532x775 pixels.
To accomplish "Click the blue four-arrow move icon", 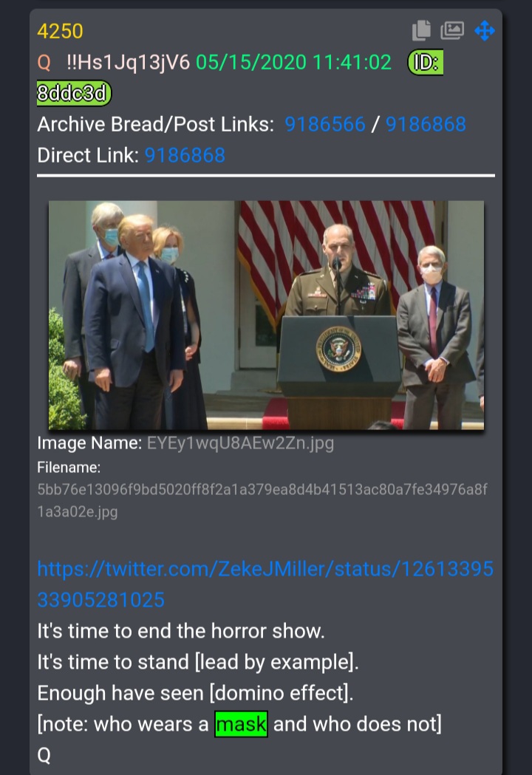I will [485, 30].
